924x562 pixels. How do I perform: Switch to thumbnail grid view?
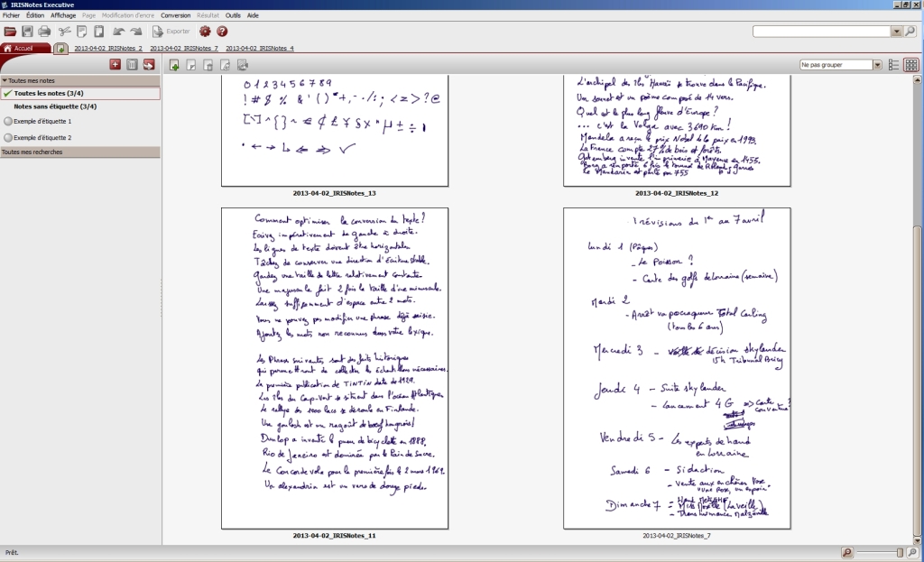point(911,65)
